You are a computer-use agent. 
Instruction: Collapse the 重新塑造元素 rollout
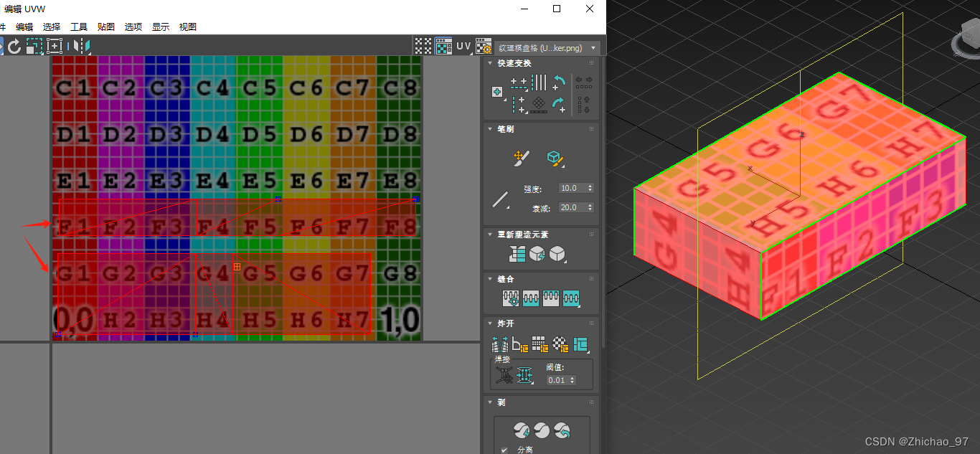[490, 235]
